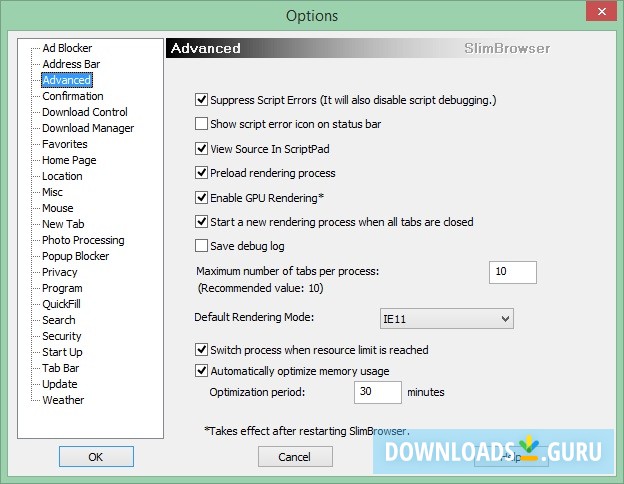Open Weather settings
Image resolution: width=624 pixels, height=484 pixels.
(63, 400)
